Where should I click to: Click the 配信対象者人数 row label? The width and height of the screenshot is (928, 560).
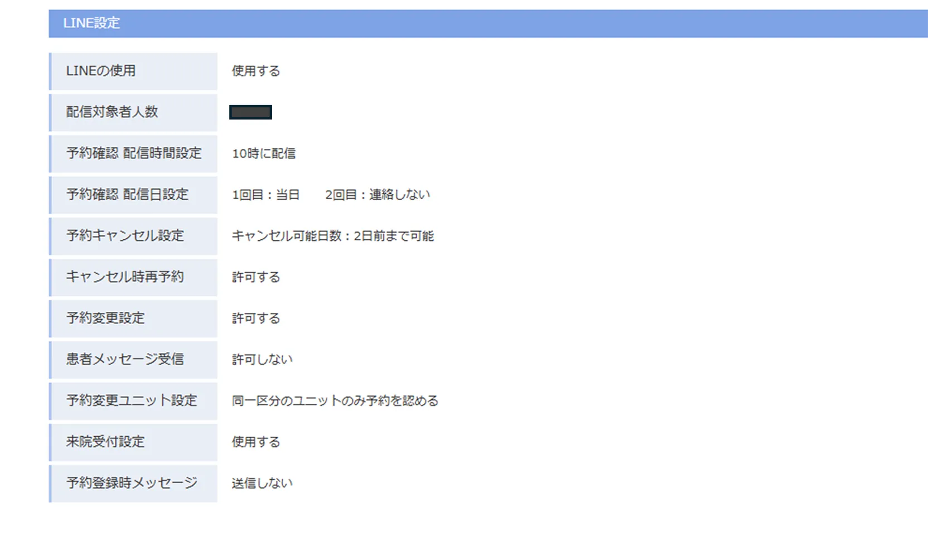pyautogui.click(x=112, y=112)
